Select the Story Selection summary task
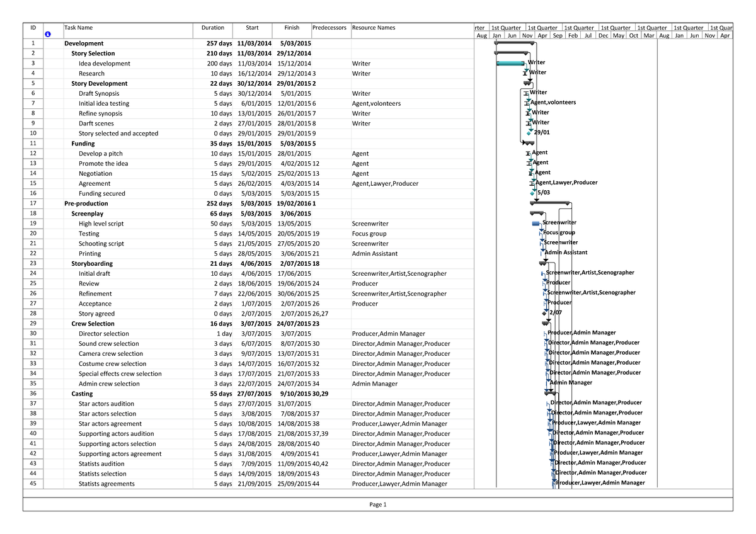 (93, 54)
